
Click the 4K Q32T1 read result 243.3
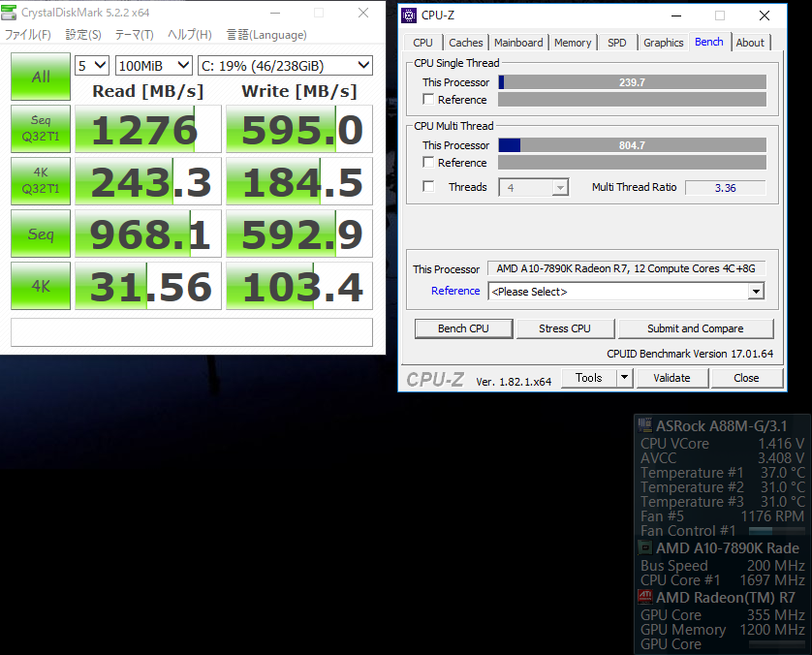148,181
